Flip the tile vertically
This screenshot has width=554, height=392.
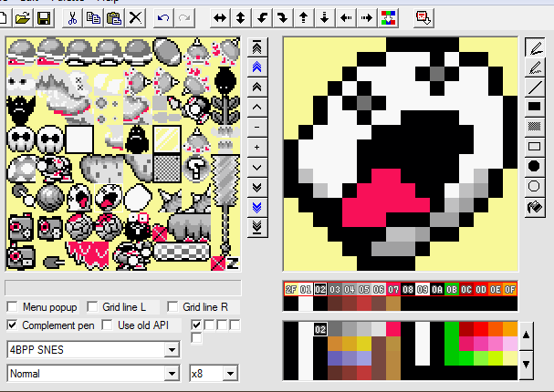pyautogui.click(x=241, y=17)
